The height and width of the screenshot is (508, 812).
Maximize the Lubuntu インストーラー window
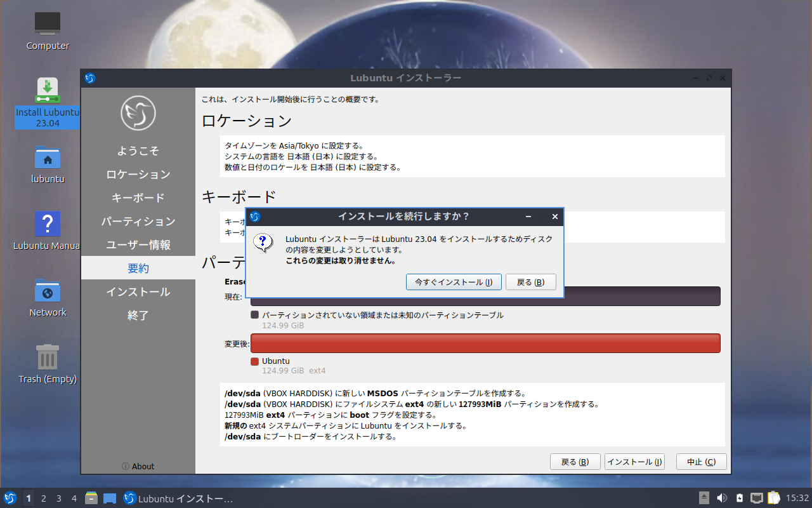point(709,78)
